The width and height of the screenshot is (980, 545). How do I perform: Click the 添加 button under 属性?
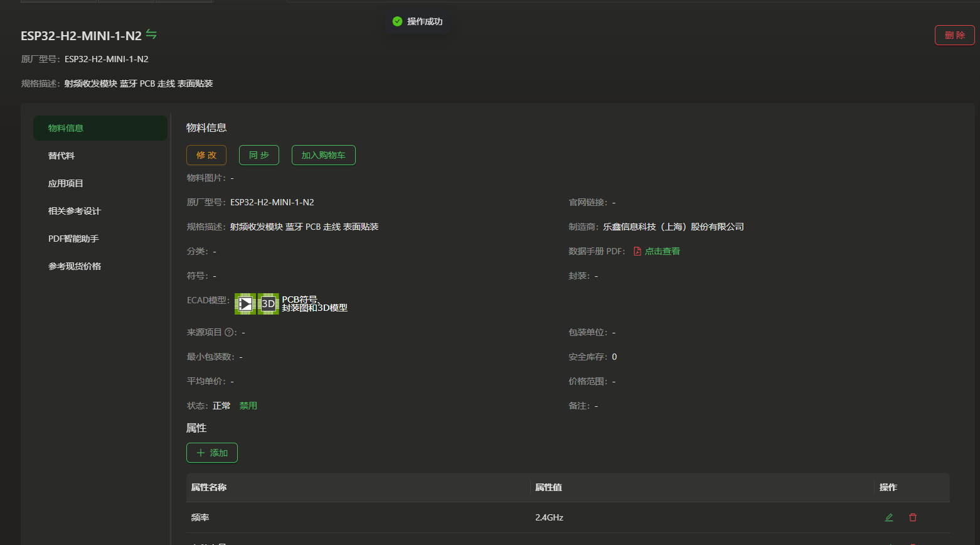[212, 453]
